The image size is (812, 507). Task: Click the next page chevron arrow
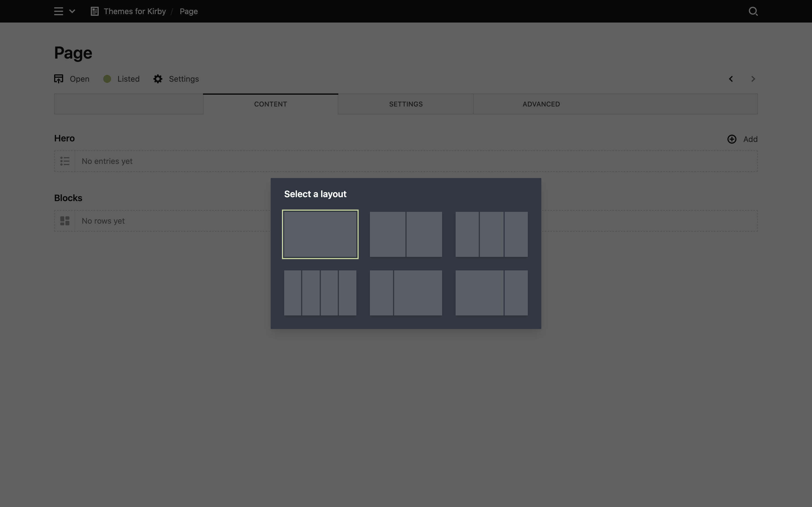(x=753, y=79)
